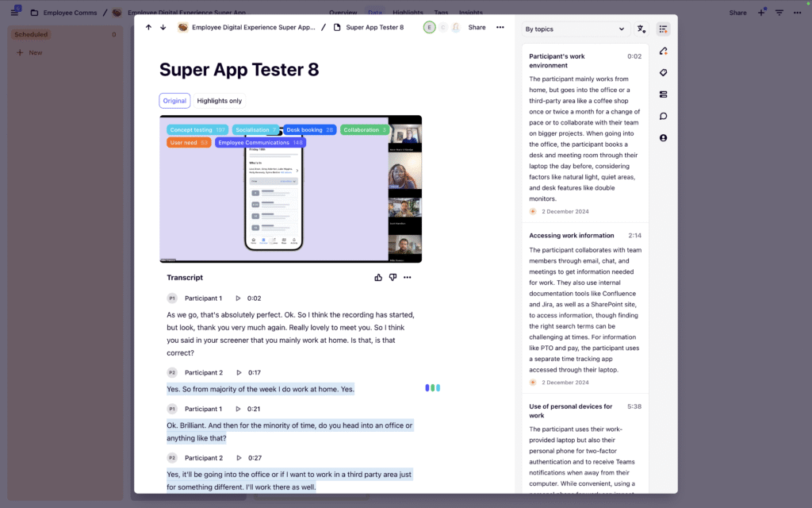Open the translate summary icon
The width and height of the screenshot is (812, 508).
[642, 29]
